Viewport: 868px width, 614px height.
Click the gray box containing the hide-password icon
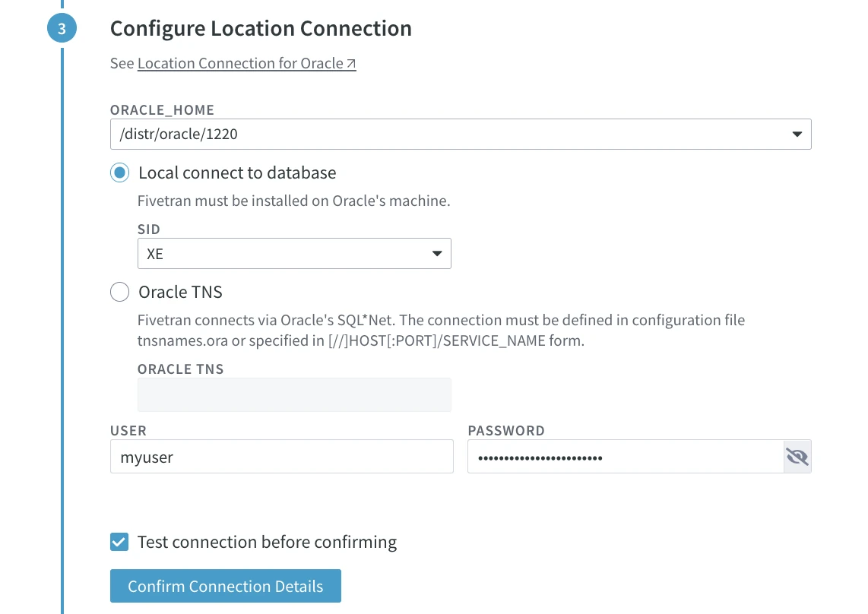click(797, 456)
